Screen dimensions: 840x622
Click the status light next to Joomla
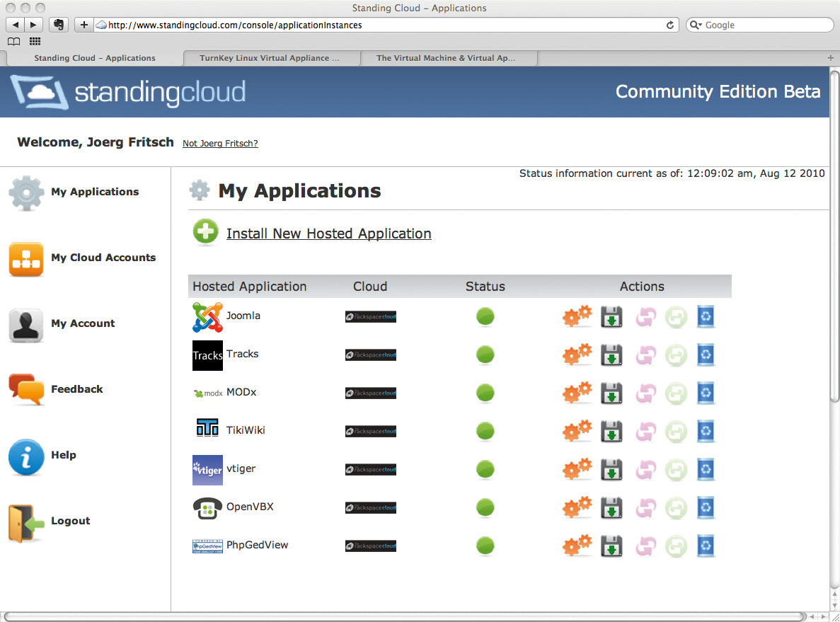(485, 317)
